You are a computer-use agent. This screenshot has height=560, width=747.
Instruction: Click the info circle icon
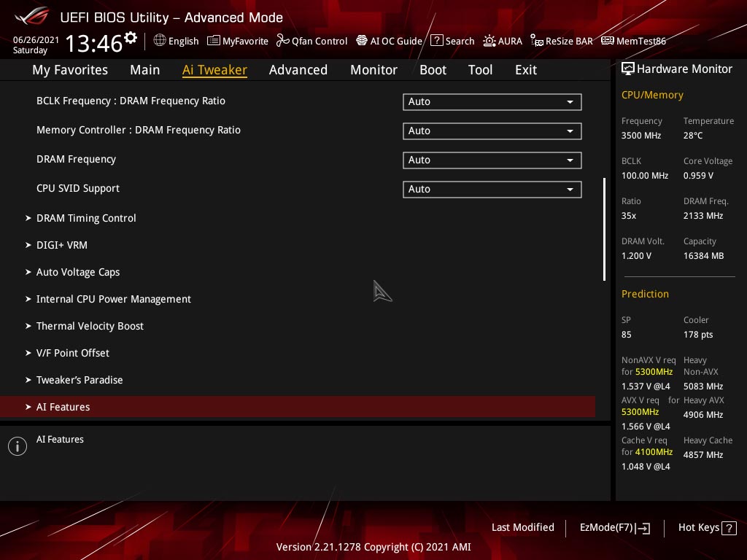click(18, 446)
